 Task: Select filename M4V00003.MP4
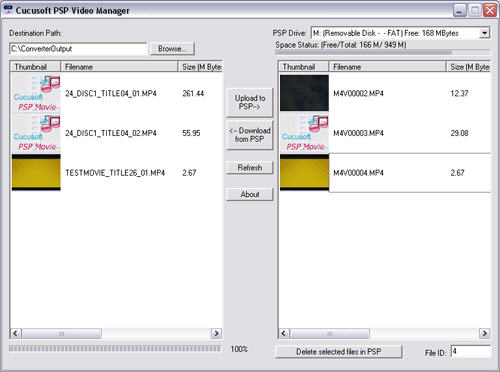point(358,133)
